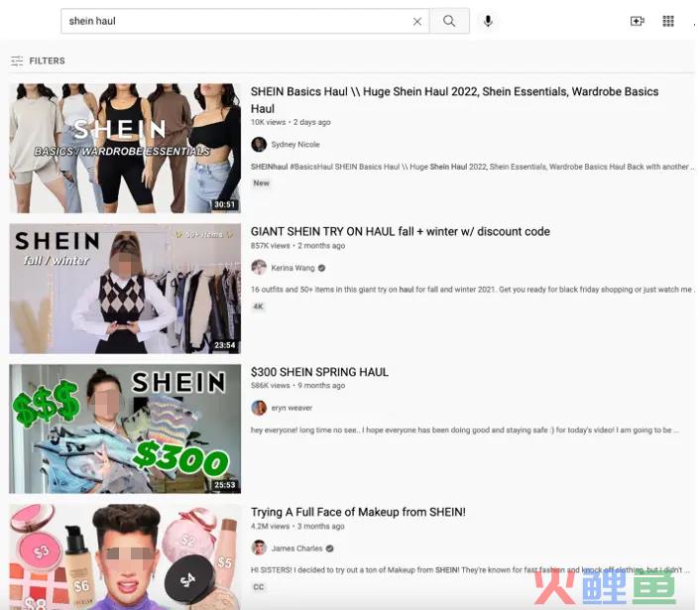
Task: Click Sydney Nicole's channel avatar
Action: pyautogui.click(x=259, y=144)
